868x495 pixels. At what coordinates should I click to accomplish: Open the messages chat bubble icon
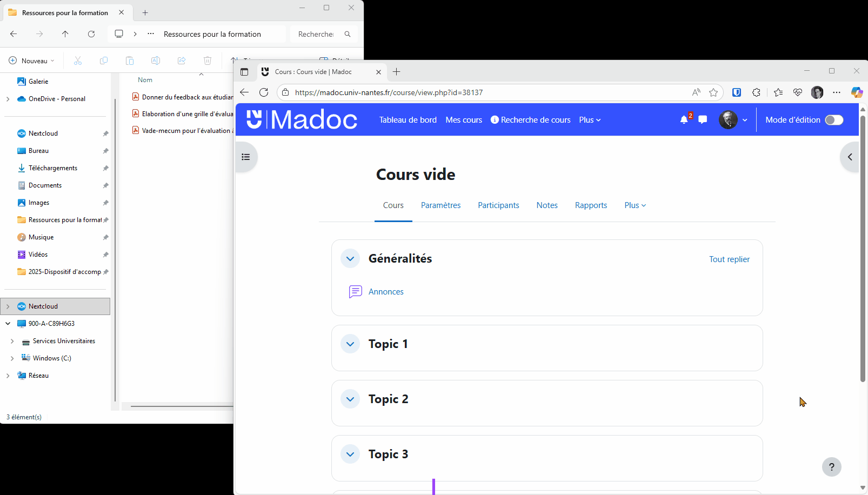(703, 120)
